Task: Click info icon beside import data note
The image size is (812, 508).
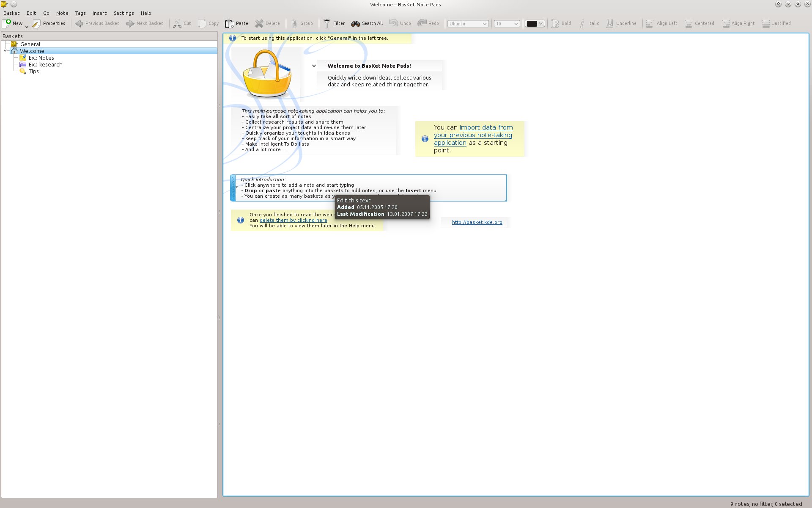Action: pos(425,139)
